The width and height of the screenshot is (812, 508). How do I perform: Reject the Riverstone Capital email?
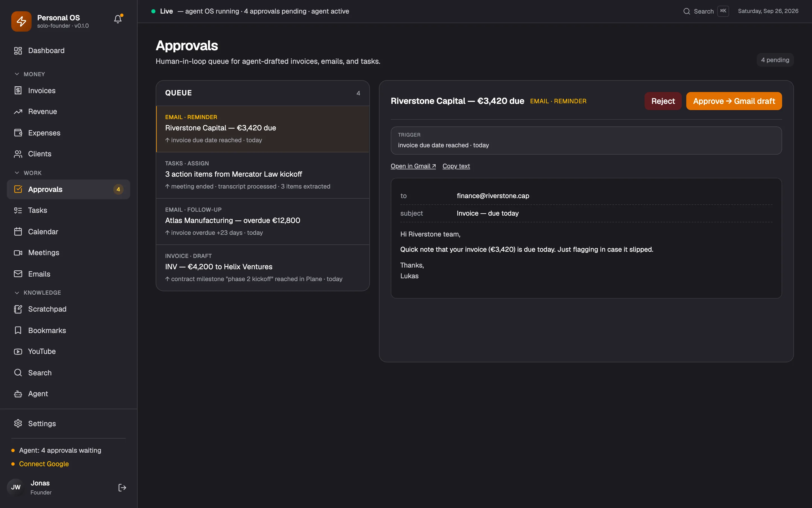click(663, 101)
